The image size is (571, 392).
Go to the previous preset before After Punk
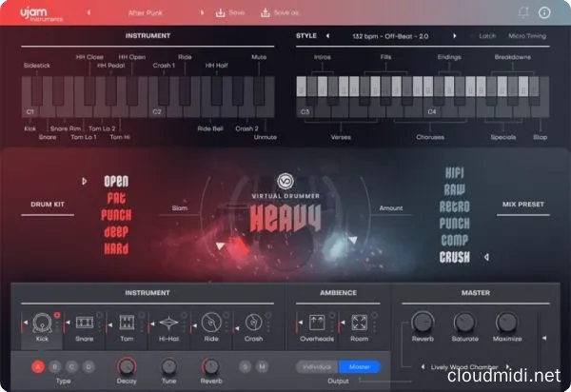[x=89, y=13]
